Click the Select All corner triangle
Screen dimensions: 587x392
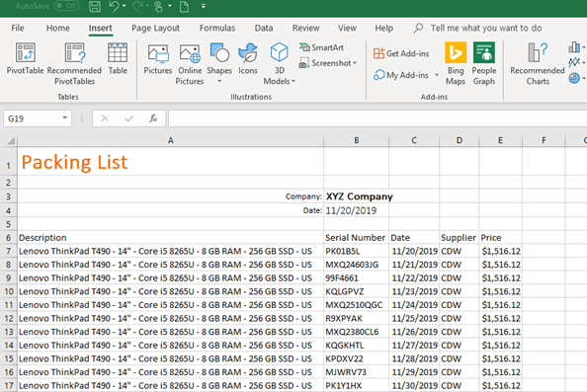pyautogui.click(x=10, y=140)
